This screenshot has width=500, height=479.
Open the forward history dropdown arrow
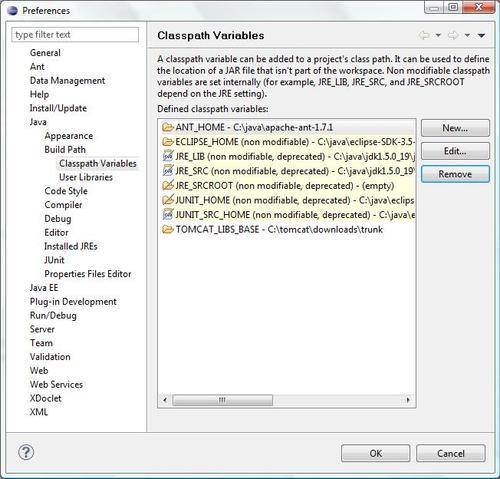pyautogui.click(x=467, y=35)
